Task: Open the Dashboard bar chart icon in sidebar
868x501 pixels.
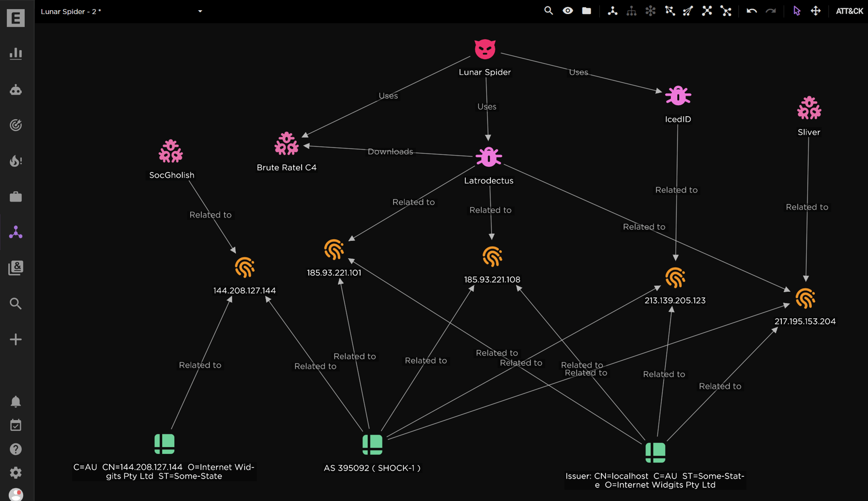Action: [16, 54]
